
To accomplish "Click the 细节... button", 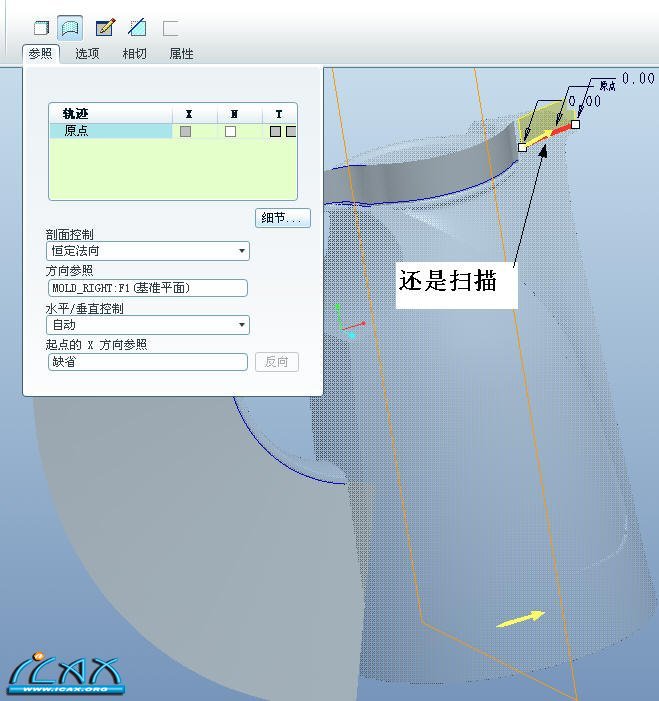I will point(283,218).
